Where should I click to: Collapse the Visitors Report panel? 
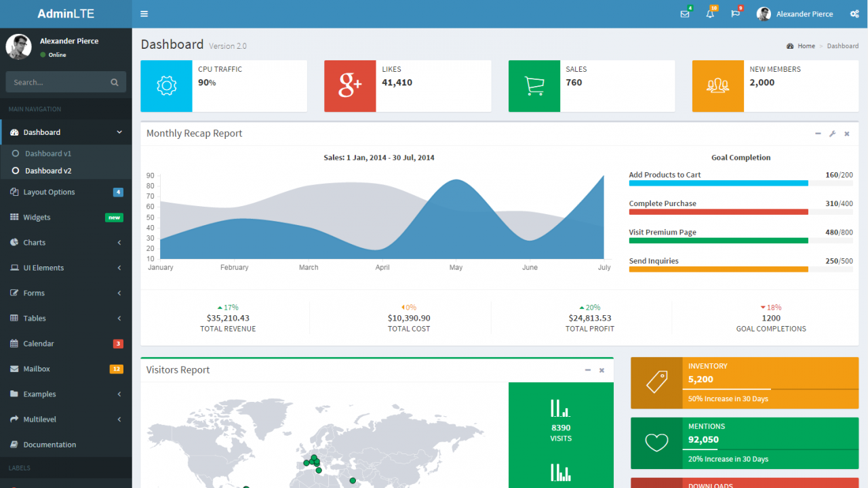(587, 370)
